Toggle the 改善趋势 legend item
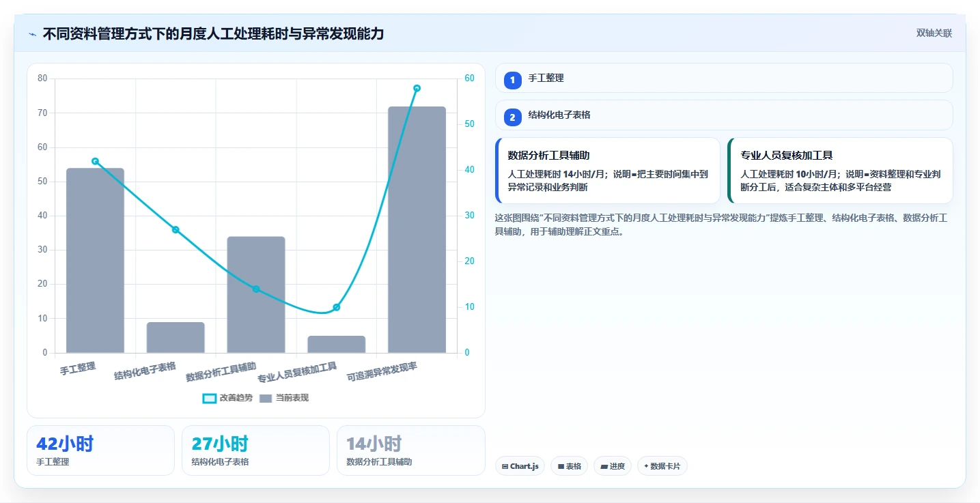This screenshot has width=980, height=503. (x=227, y=398)
